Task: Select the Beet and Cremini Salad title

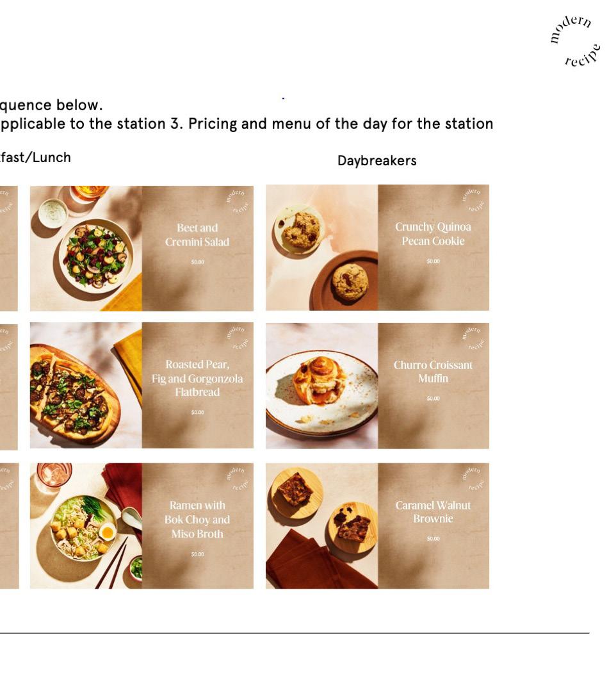Action: click(197, 235)
